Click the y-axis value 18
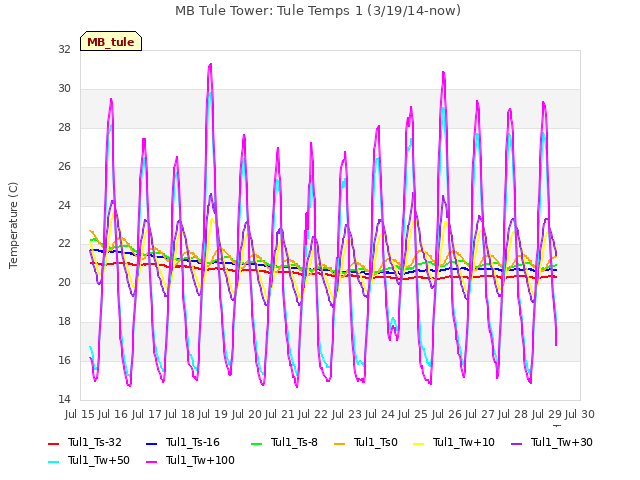 coord(64,322)
